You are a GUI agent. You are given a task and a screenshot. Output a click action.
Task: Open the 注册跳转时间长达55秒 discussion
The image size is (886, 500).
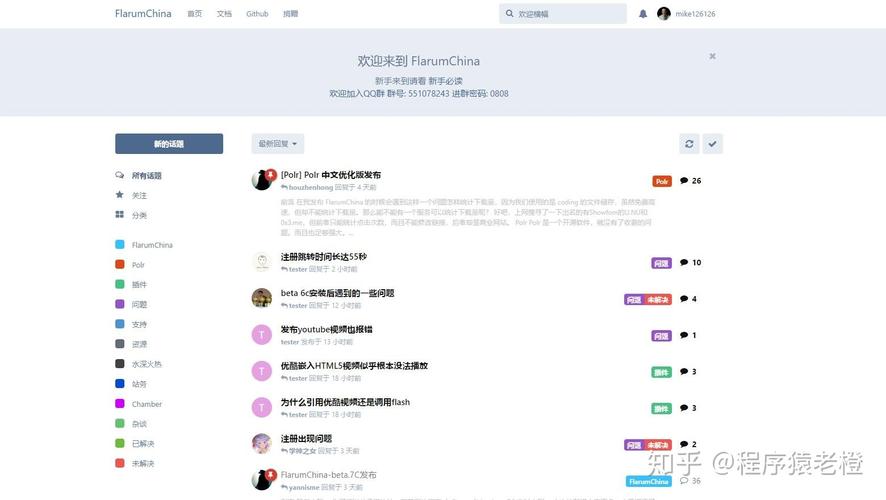[324, 256]
